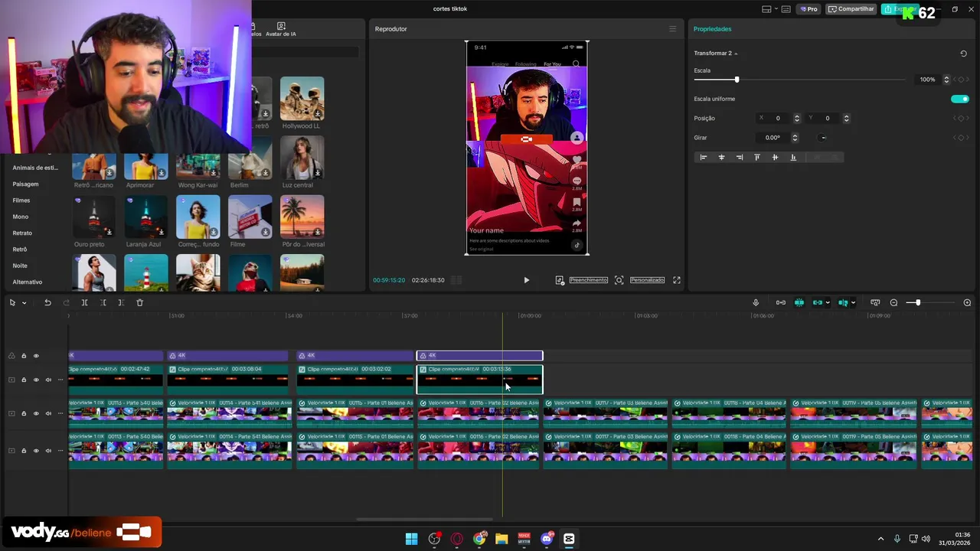980x551 pixels.
Task: Align the clip to the top edge
Action: [x=757, y=158]
